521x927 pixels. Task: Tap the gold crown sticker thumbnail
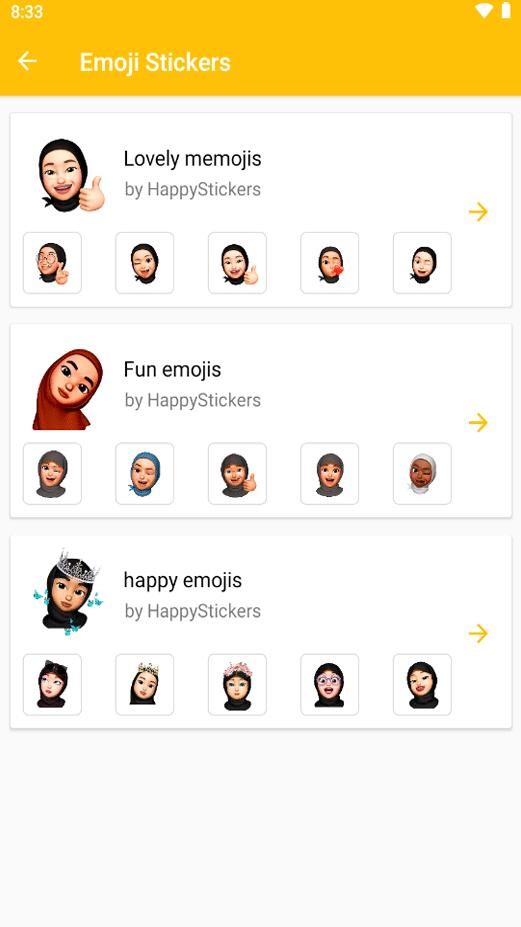(x=144, y=685)
